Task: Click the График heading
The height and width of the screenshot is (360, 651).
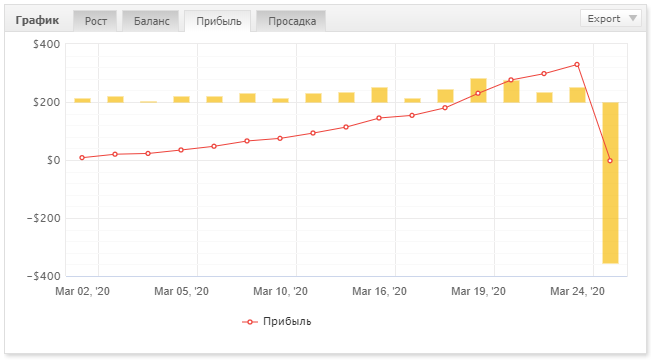Action: [x=37, y=20]
